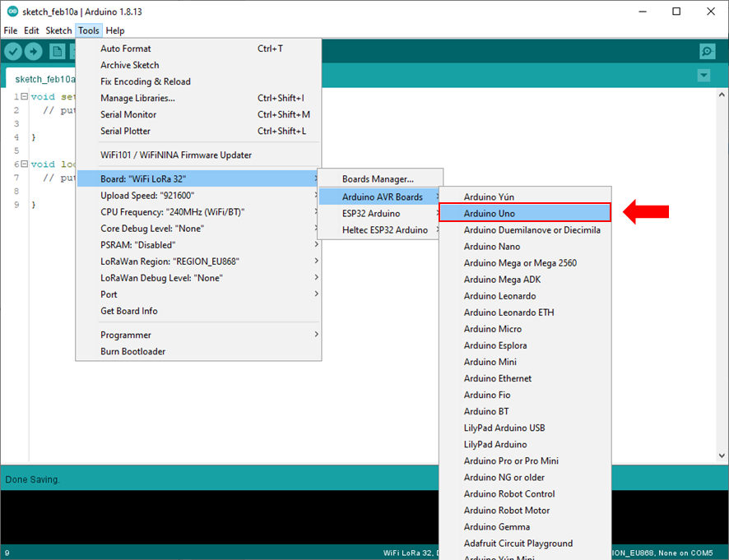Close the Tools menu from menu bar
Screen dimensions: 729x560
coord(88,30)
